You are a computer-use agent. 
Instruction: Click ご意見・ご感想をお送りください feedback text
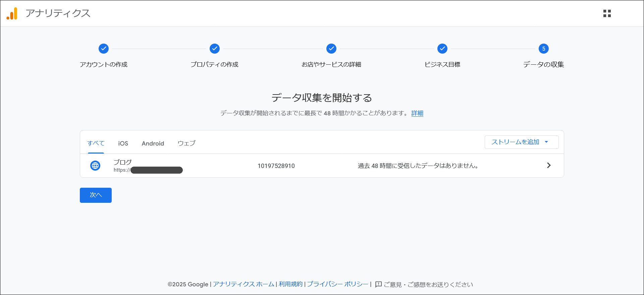(428, 285)
